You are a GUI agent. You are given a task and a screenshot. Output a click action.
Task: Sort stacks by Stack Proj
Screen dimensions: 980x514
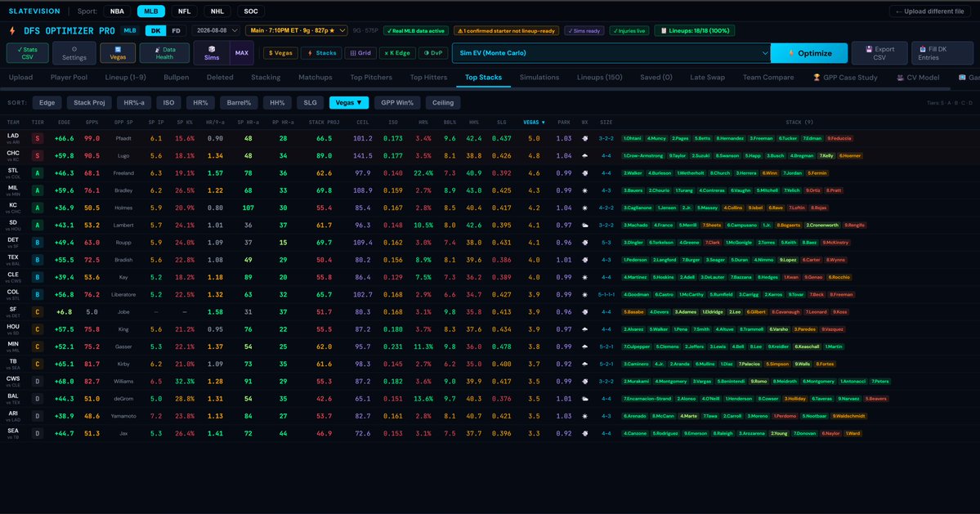pyautogui.click(x=89, y=102)
